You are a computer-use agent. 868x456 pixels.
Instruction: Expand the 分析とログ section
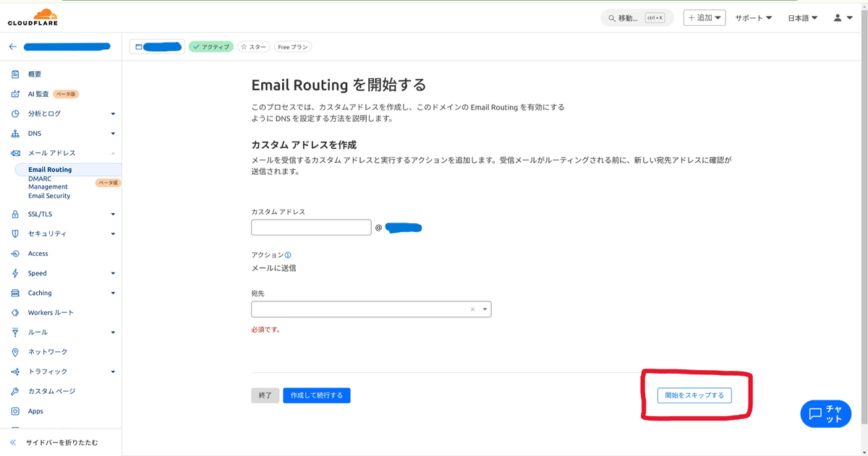pyautogui.click(x=113, y=113)
